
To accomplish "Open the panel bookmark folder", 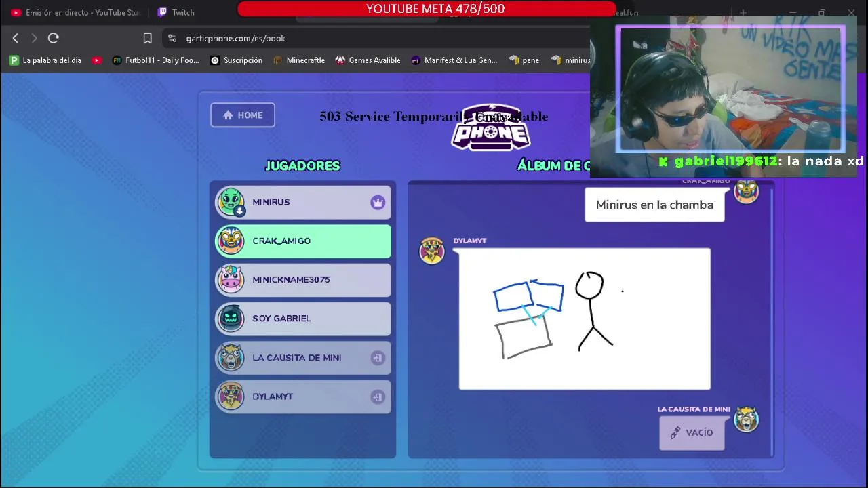I will [x=525, y=60].
